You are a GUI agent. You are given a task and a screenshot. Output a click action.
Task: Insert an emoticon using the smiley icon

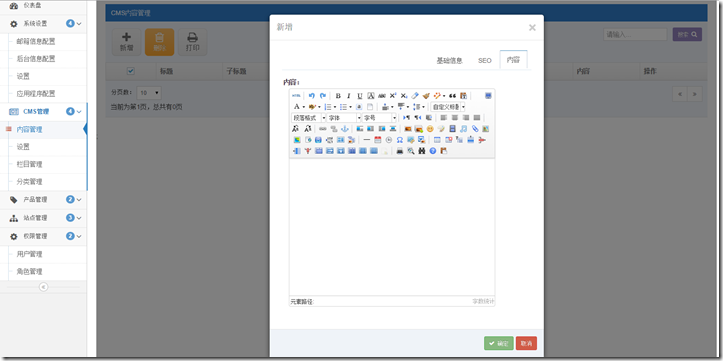pos(430,129)
